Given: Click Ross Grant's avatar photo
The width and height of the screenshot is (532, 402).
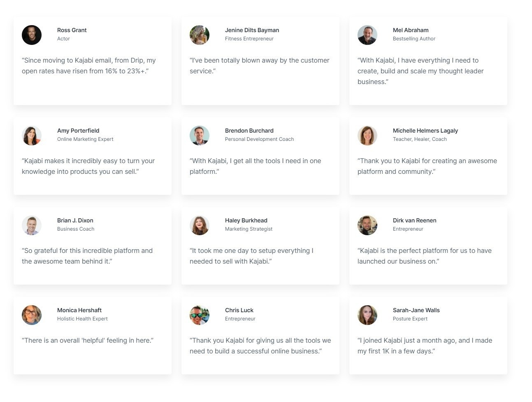Looking at the screenshot, I should tap(32, 35).
